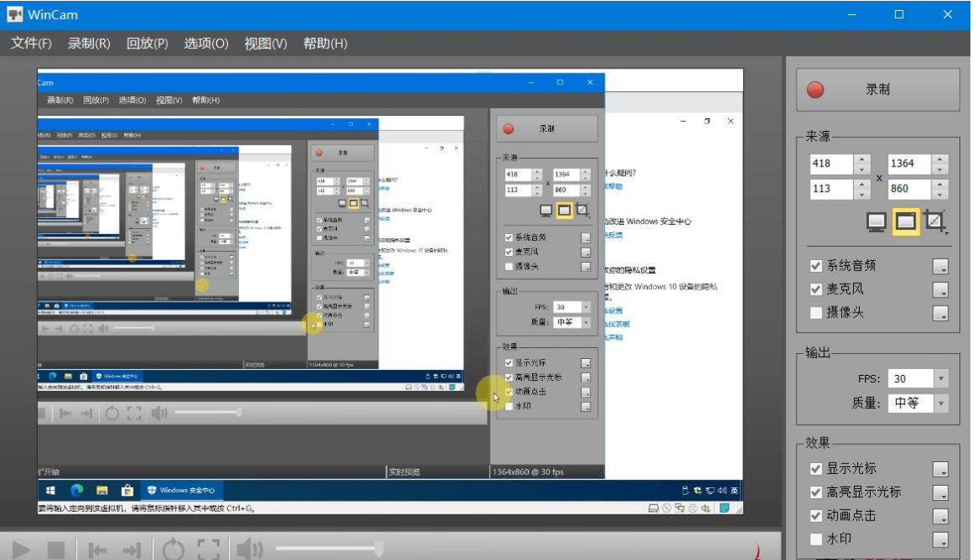Disable the 系统音频 checkbox
Image resolution: width=978 pixels, height=560 pixels.
(x=816, y=266)
